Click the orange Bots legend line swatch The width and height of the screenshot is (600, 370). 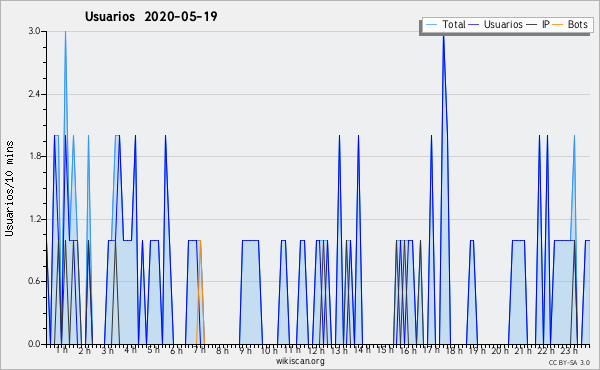tap(558, 24)
